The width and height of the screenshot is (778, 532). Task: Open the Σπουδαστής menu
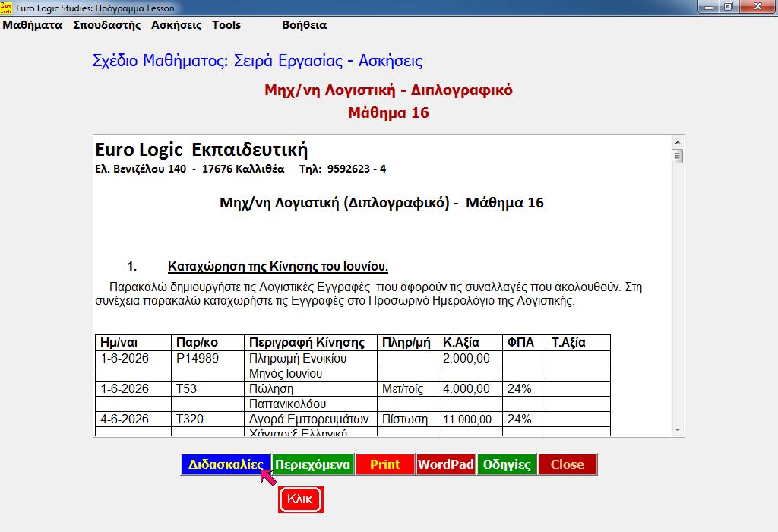107,25
